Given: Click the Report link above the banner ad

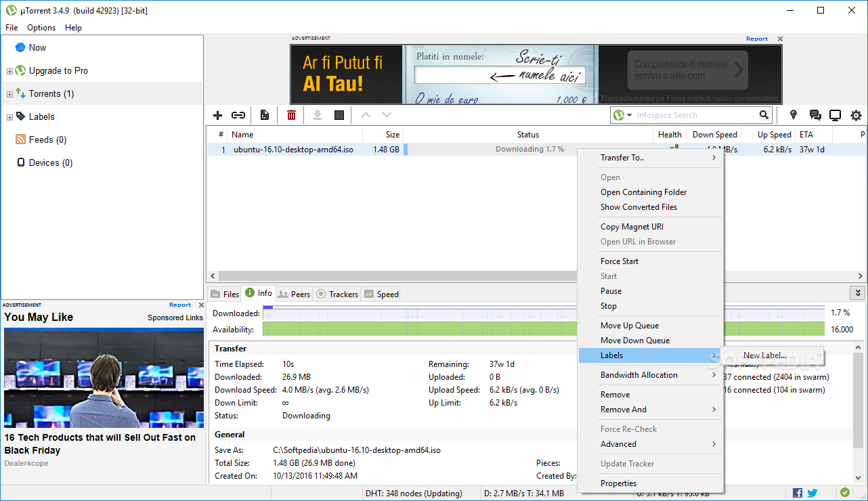Looking at the screenshot, I should [x=756, y=39].
